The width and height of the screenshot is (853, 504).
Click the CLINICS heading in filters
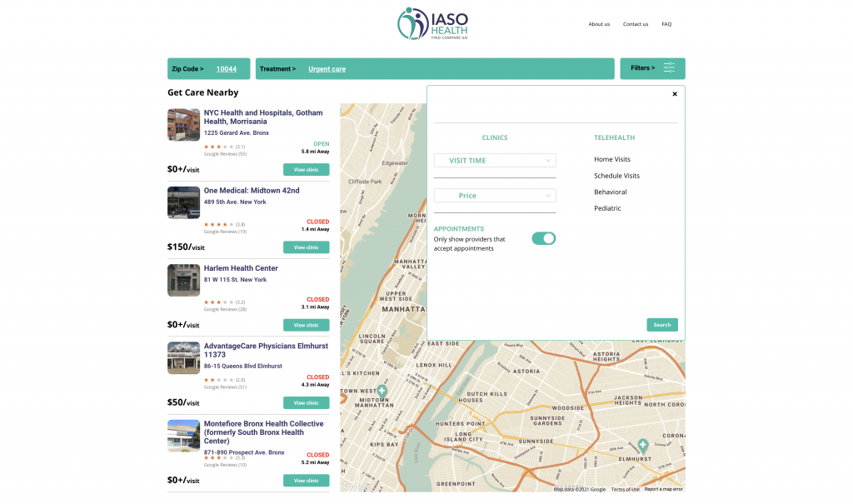pos(495,137)
